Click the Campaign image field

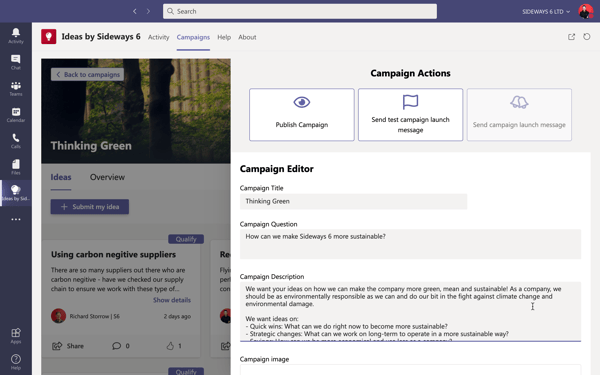pyautogui.click(x=410, y=370)
